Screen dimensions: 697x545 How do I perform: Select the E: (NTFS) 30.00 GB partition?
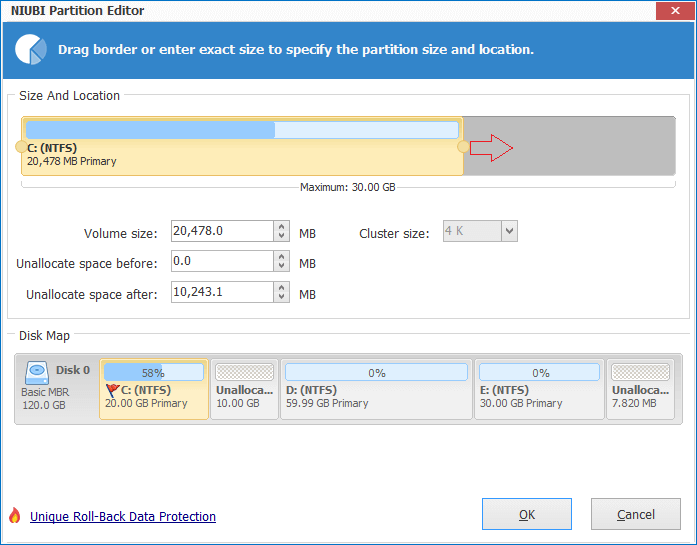pos(540,389)
